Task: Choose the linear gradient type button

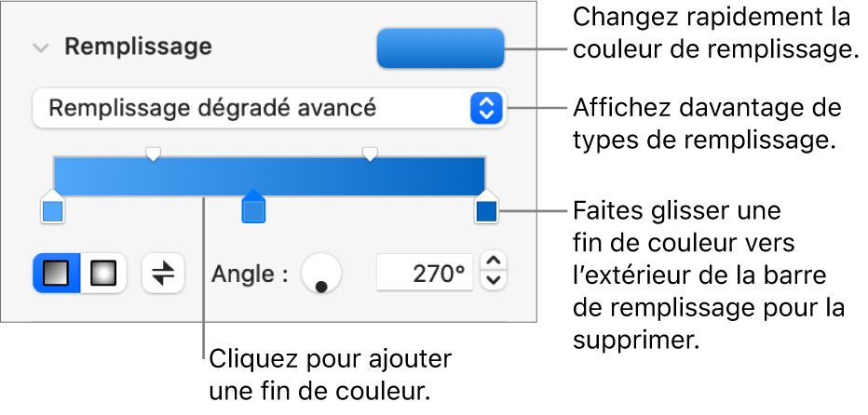Action: (x=58, y=274)
